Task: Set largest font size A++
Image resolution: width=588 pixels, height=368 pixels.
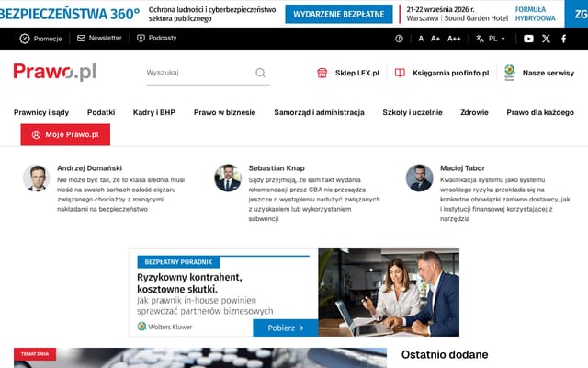Action: (453, 39)
